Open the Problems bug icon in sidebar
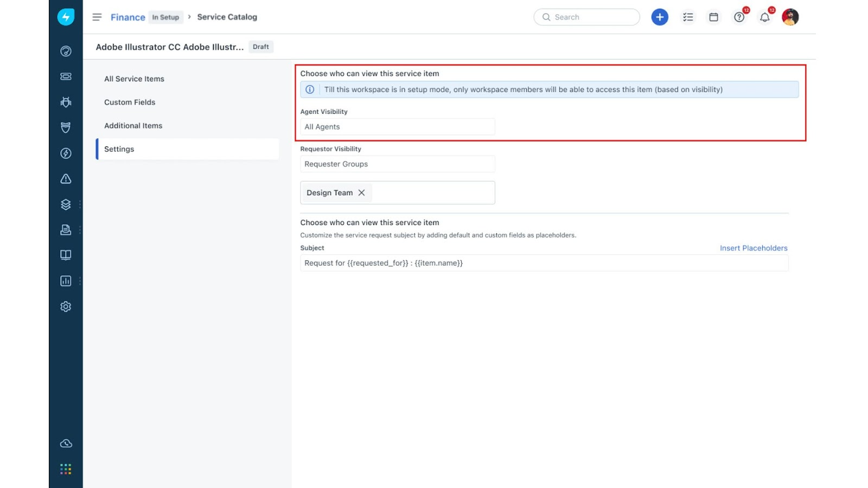This screenshot has height=488, width=868. (x=66, y=102)
